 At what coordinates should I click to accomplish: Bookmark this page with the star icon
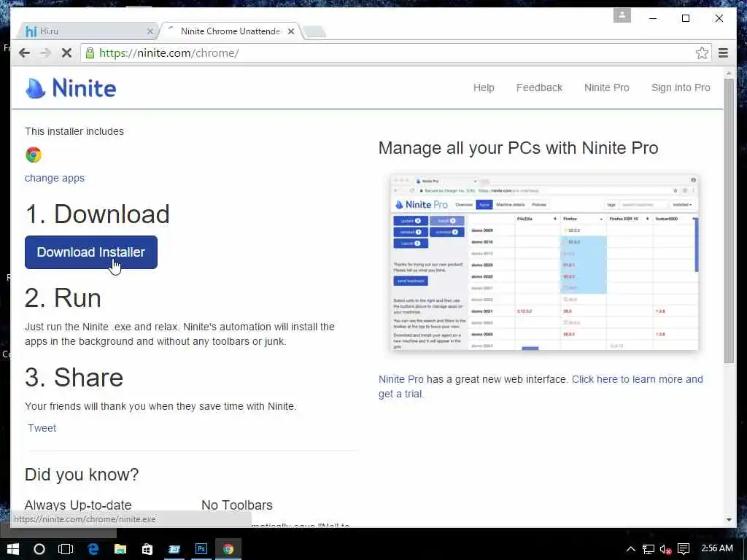[702, 52]
